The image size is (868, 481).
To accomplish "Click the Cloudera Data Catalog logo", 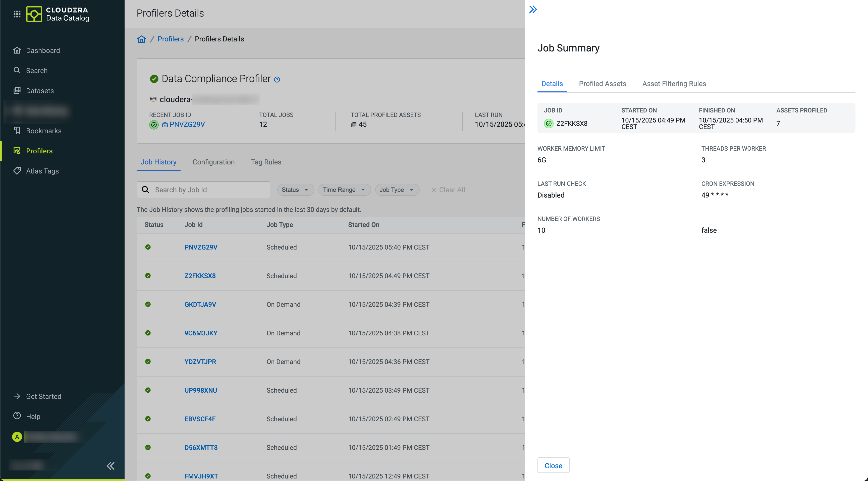I will pos(58,14).
